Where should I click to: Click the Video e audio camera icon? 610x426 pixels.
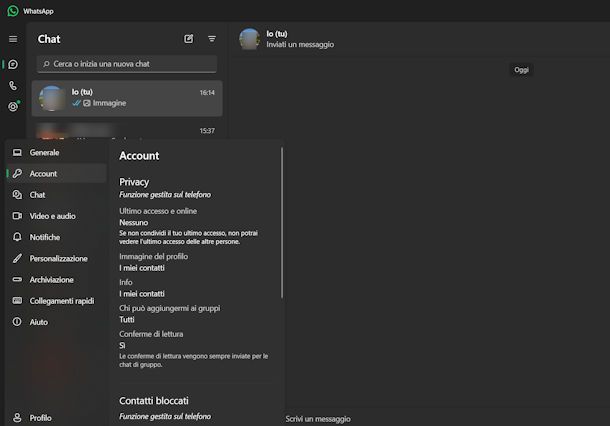pyautogui.click(x=17, y=216)
